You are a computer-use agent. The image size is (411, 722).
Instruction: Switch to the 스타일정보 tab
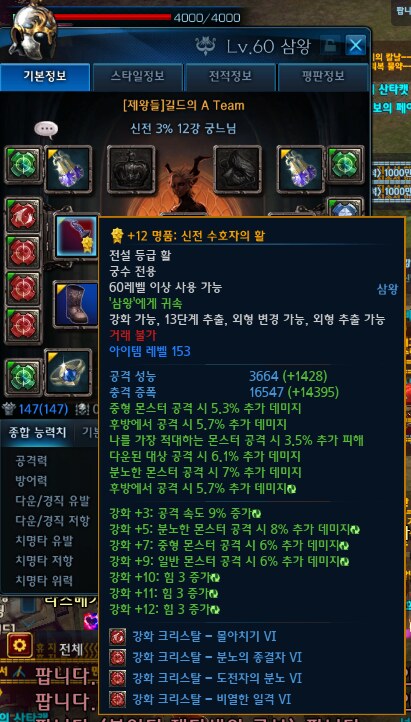(x=138, y=76)
